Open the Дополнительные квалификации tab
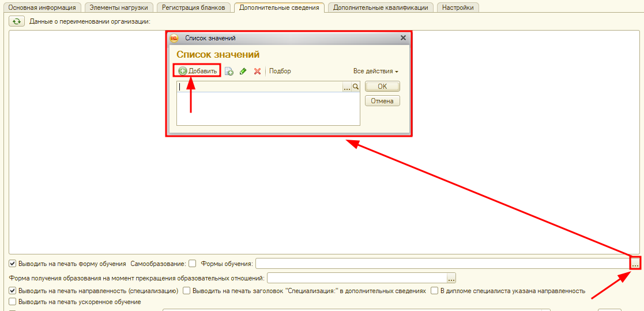This screenshot has height=311, width=644. click(x=381, y=8)
